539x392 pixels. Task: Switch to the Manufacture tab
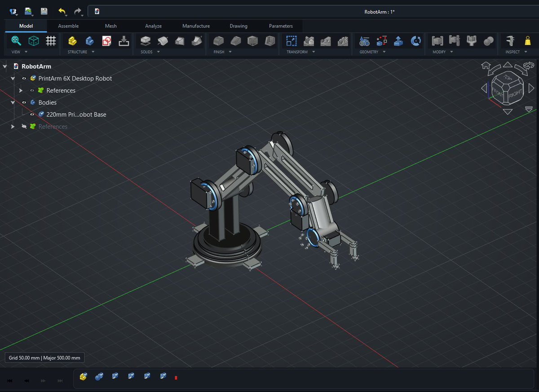196,26
